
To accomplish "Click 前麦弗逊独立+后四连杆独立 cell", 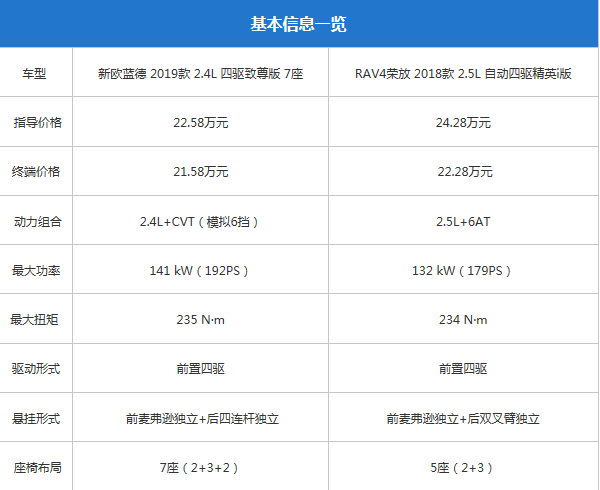I will (x=202, y=418).
